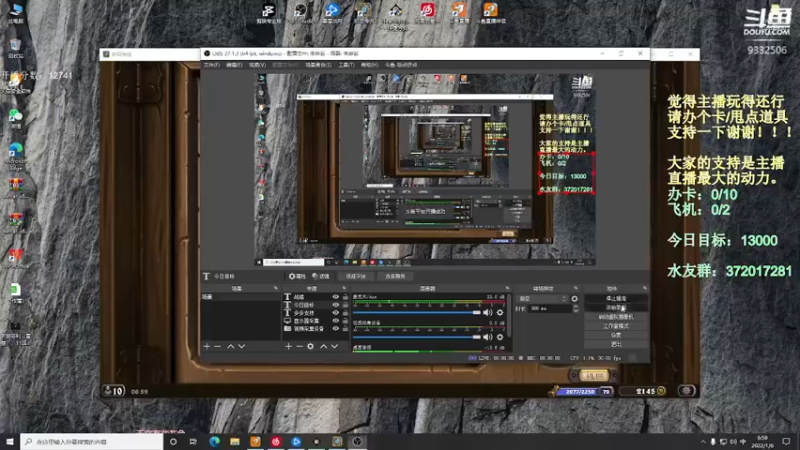The height and width of the screenshot is (450, 800).
Task: Adjust the second mixer channel volume slider
Action: tap(416, 337)
